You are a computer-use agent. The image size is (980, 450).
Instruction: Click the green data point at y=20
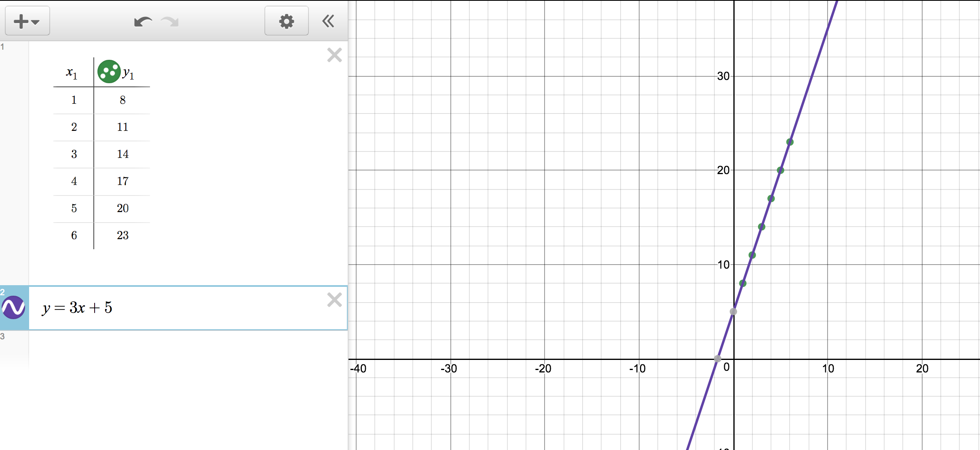pos(780,170)
